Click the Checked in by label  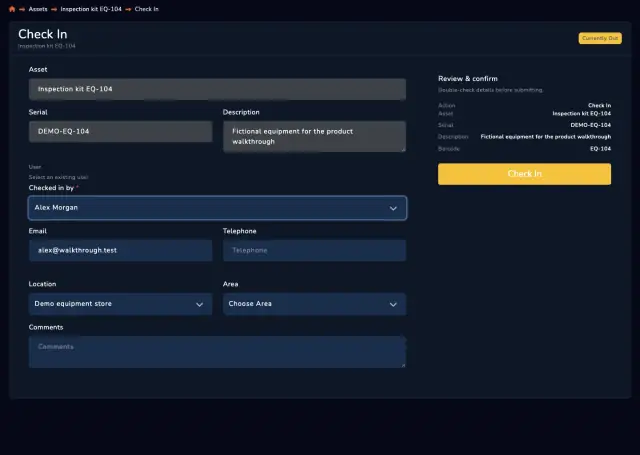click(51, 188)
